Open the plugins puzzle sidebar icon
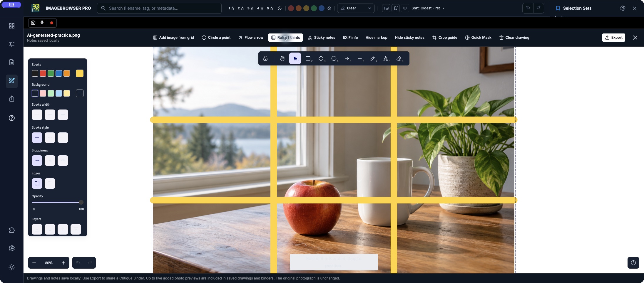 [x=12, y=230]
